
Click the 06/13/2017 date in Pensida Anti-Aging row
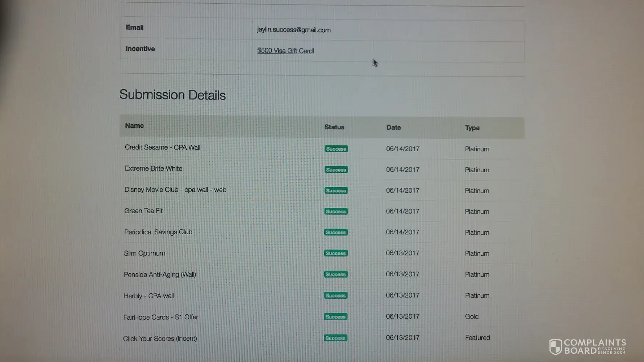tap(403, 274)
